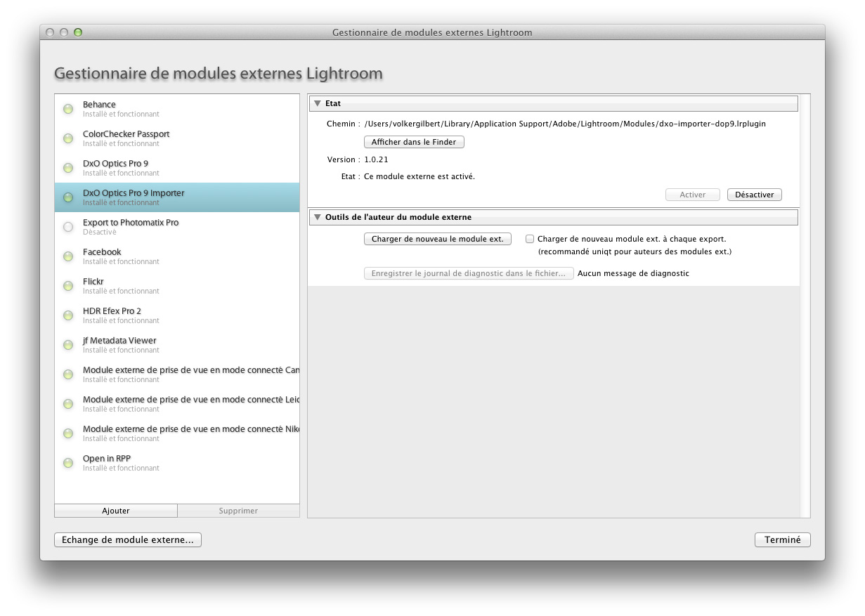This screenshot has width=865, height=616.
Task: Click Terminé to close the manager
Action: click(783, 540)
